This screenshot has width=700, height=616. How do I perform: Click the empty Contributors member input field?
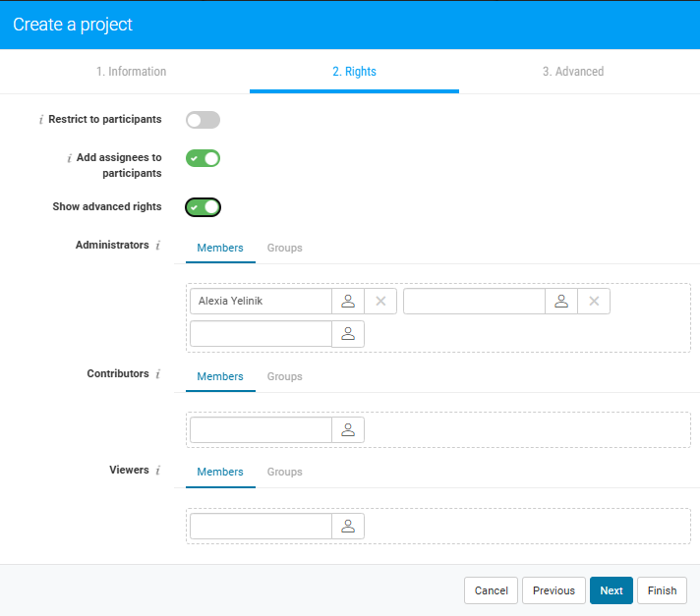pyautogui.click(x=261, y=429)
